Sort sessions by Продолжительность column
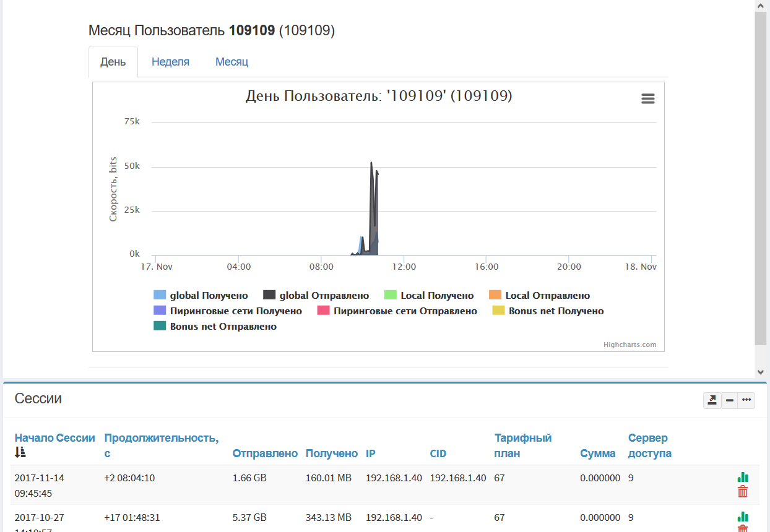This screenshot has height=532, width=770. (x=161, y=438)
